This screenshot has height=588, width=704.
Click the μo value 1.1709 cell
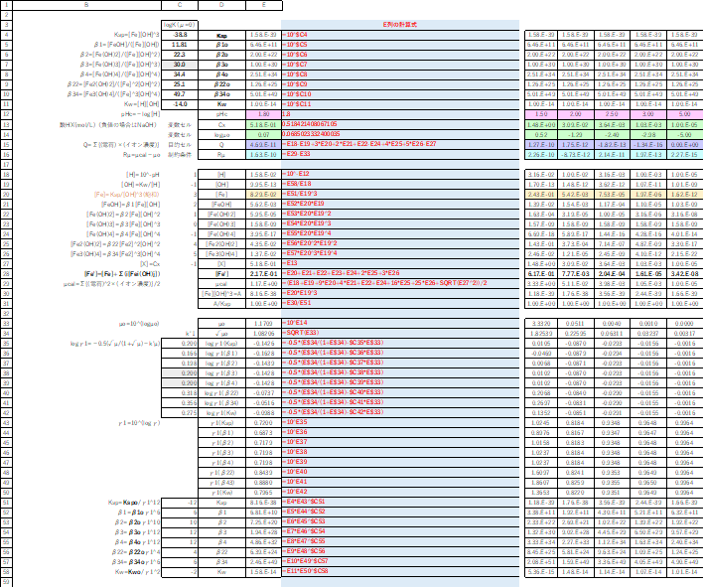[264, 324]
